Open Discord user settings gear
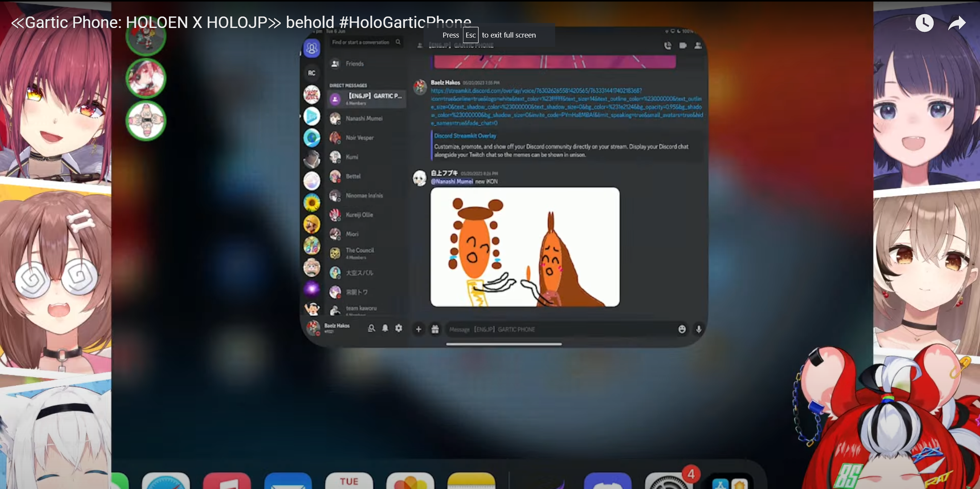Viewport: 980px width, 489px height. pos(399,328)
